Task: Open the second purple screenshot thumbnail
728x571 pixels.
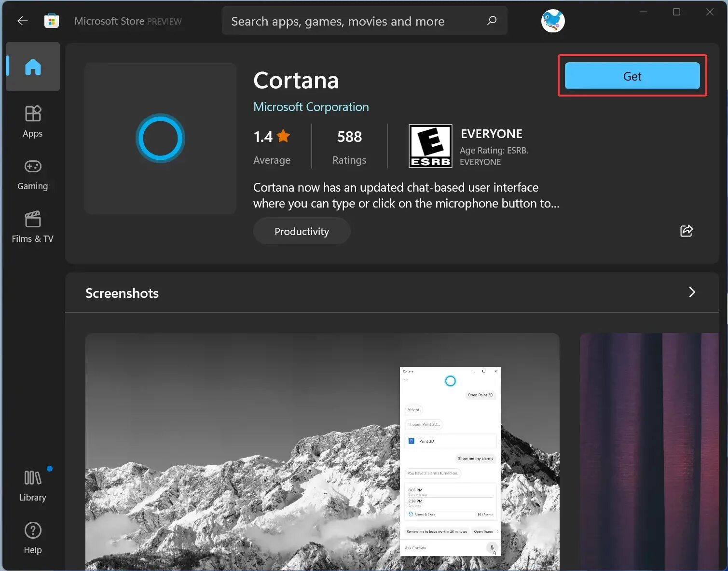Action: click(x=649, y=452)
